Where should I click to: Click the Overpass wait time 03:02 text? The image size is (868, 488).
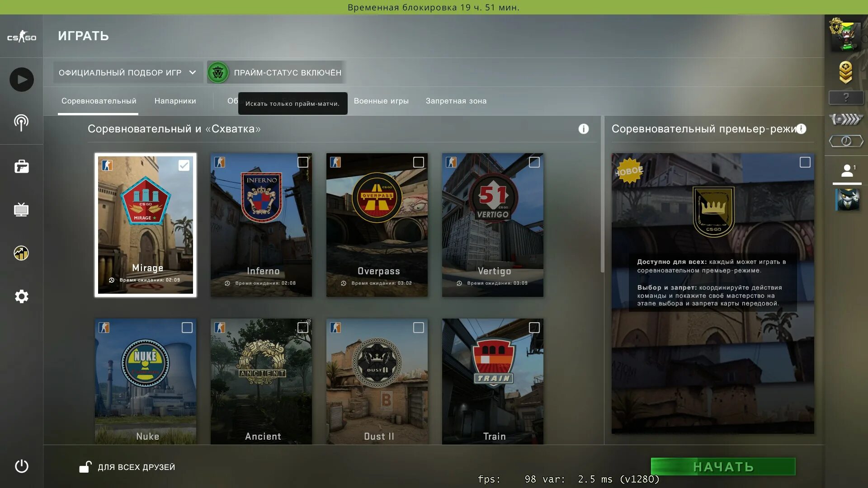pos(382,283)
